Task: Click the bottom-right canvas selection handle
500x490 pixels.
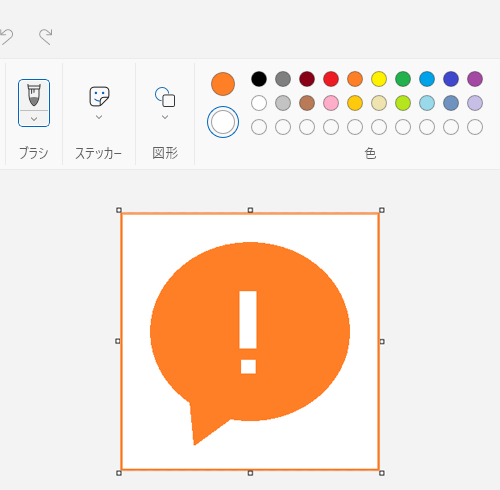Action: (x=382, y=473)
